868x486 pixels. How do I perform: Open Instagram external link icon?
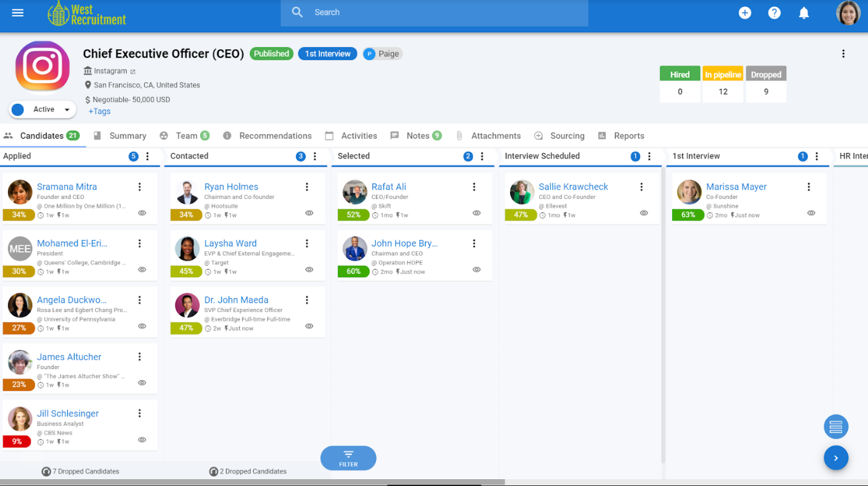[133, 71]
